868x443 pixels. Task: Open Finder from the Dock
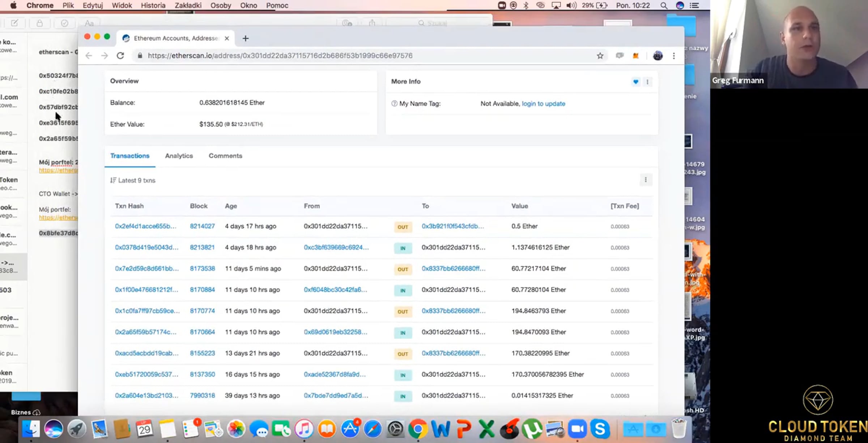coord(31,429)
